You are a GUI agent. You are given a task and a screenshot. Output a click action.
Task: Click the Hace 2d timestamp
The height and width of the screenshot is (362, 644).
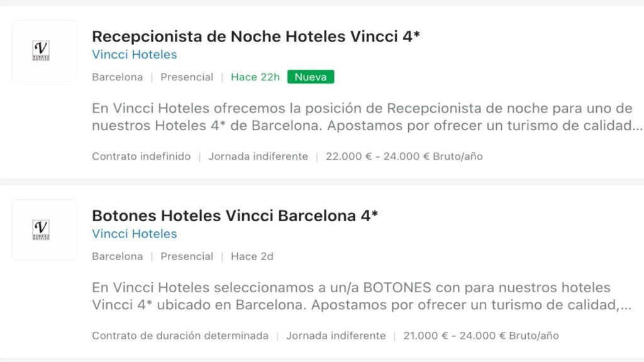[x=252, y=256]
